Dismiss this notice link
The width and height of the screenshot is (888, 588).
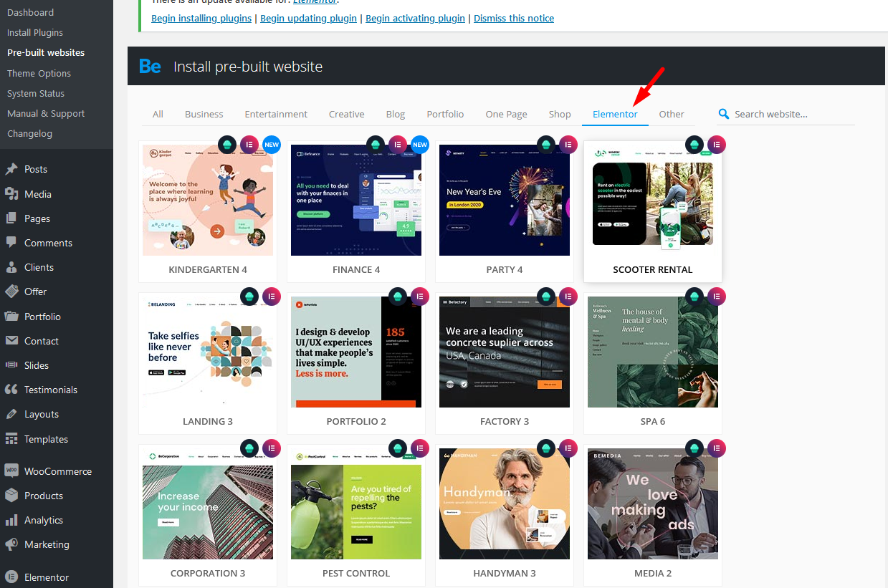click(514, 18)
